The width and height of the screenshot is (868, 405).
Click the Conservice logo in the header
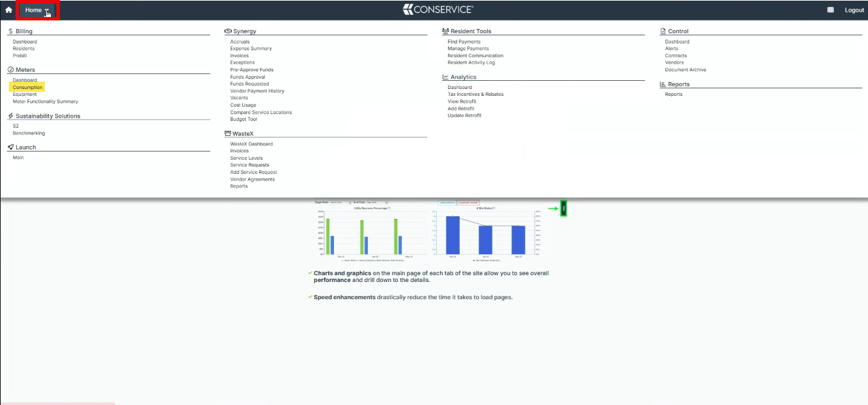point(437,10)
